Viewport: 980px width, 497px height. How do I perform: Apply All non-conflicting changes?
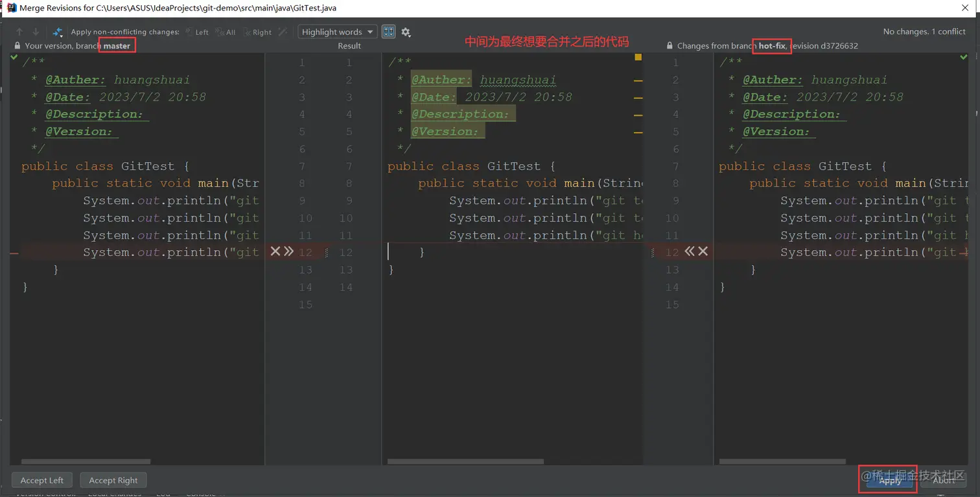(226, 32)
